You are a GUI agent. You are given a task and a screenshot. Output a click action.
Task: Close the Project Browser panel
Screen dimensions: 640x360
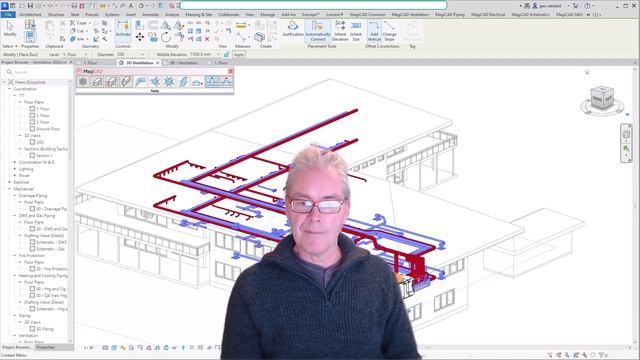point(71,62)
